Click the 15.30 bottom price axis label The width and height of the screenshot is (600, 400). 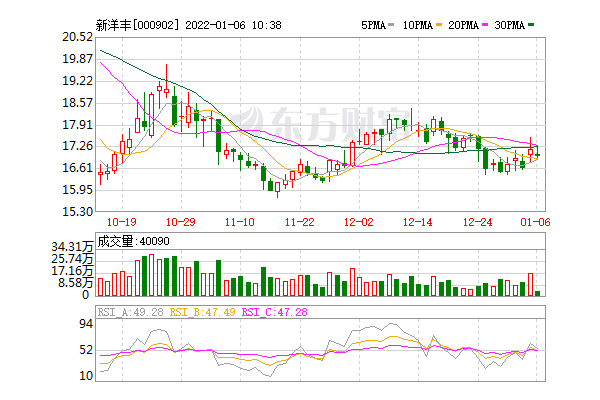tap(77, 211)
